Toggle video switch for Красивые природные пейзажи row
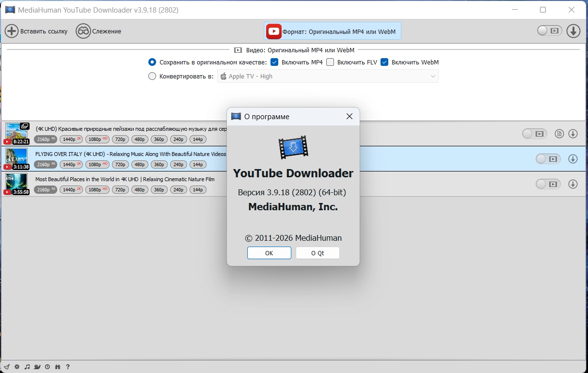Image resolution: width=588 pixels, height=373 pixels. (x=535, y=134)
